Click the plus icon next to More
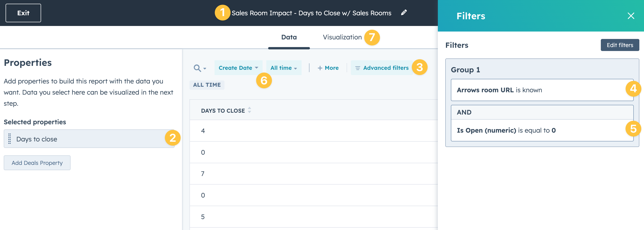The width and height of the screenshot is (644, 230). click(x=320, y=68)
